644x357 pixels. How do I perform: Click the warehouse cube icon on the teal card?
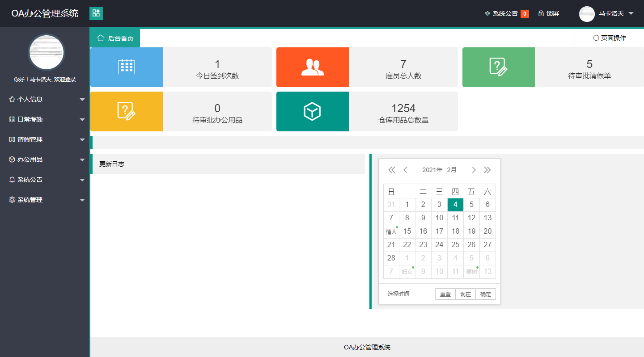312,111
